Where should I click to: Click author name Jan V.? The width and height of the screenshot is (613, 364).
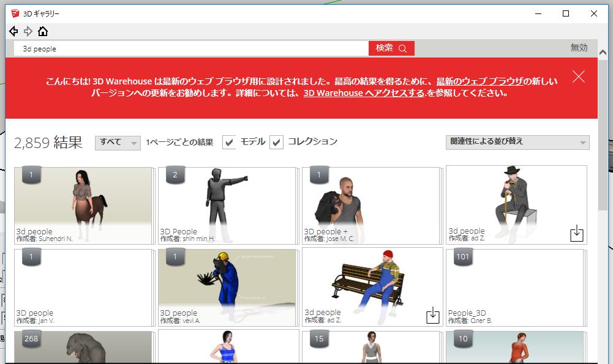(x=46, y=321)
